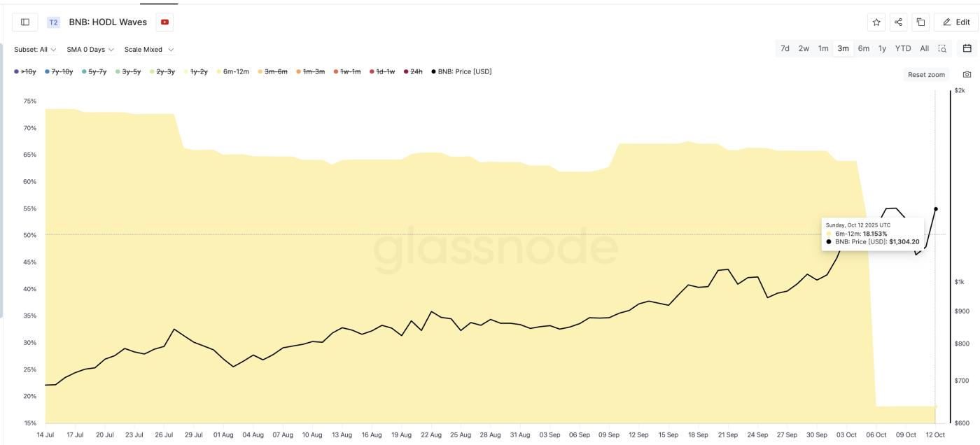Click the share chart icon
980x445 pixels.
[899, 22]
